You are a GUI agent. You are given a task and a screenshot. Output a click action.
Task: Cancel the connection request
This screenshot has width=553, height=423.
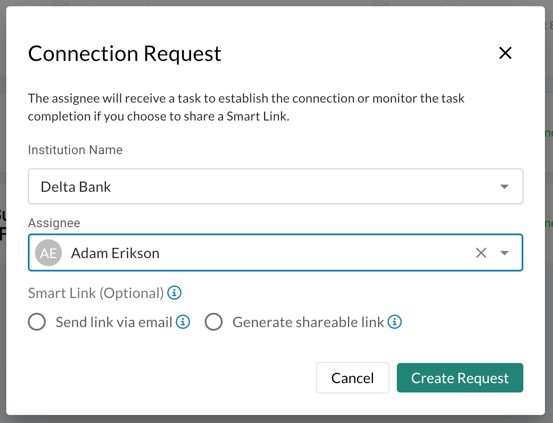pos(353,378)
